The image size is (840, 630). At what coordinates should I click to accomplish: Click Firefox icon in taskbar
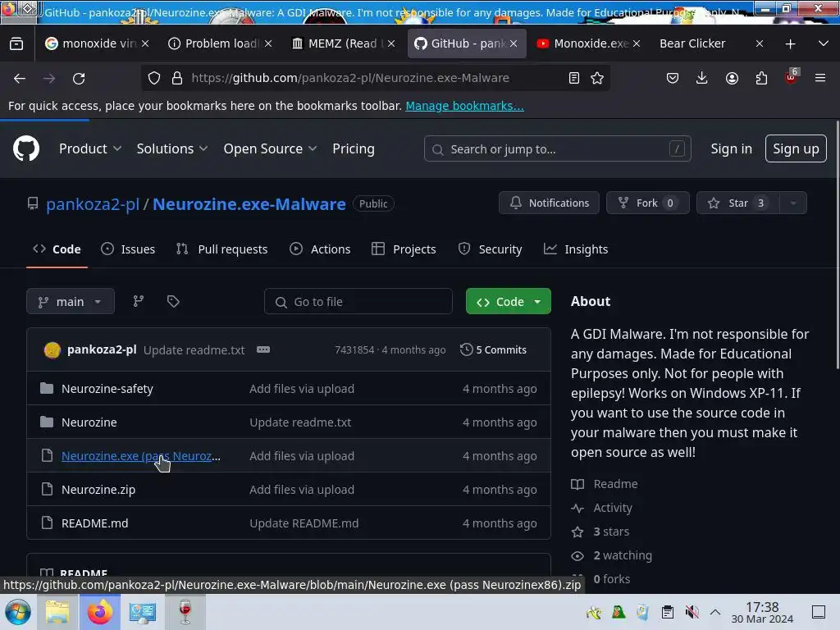point(100,612)
